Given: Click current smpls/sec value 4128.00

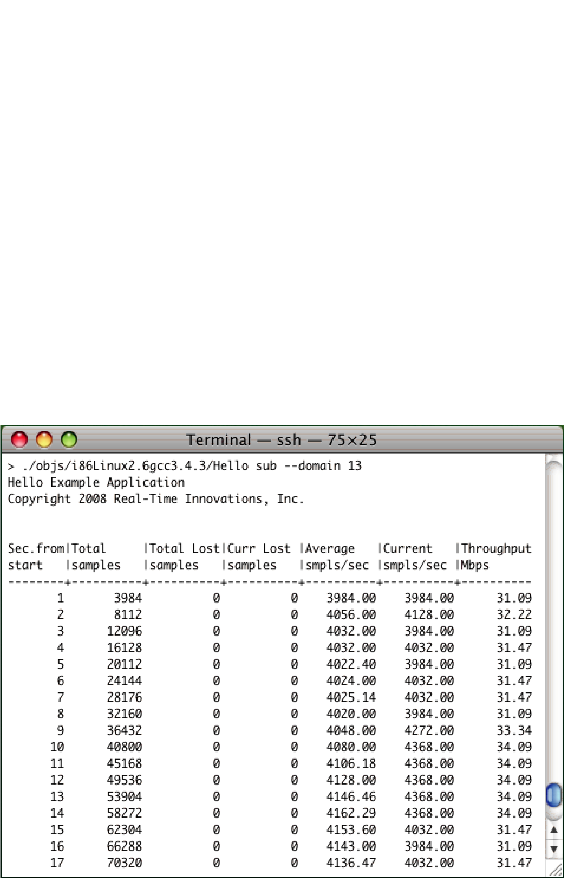Looking at the screenshot, I should [x=429, y=615].
